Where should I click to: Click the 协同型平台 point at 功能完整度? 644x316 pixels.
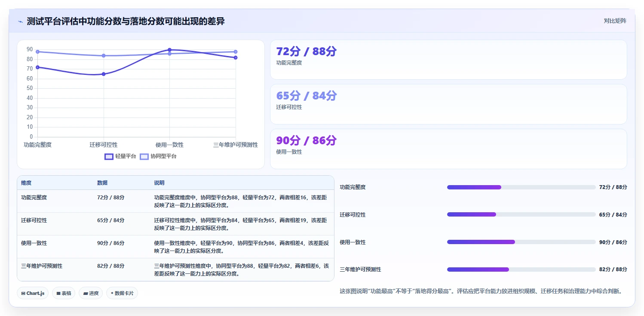coord(37,52)
